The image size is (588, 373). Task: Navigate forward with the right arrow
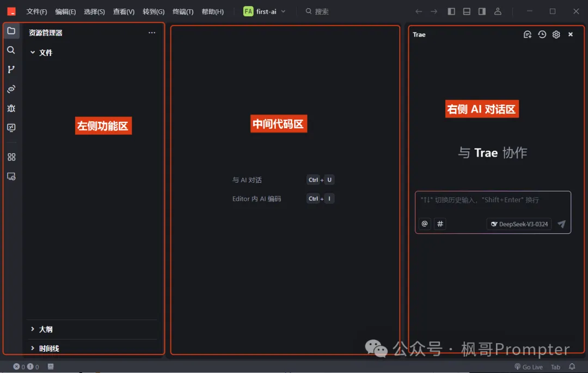[434, 11]
